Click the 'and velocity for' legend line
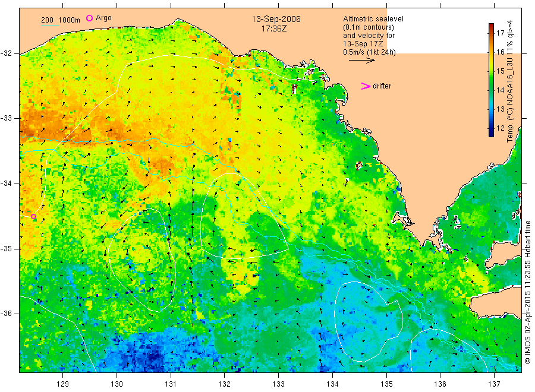This screenshot has width=535, height=392. pyautogui.click(x=369, y=36)
